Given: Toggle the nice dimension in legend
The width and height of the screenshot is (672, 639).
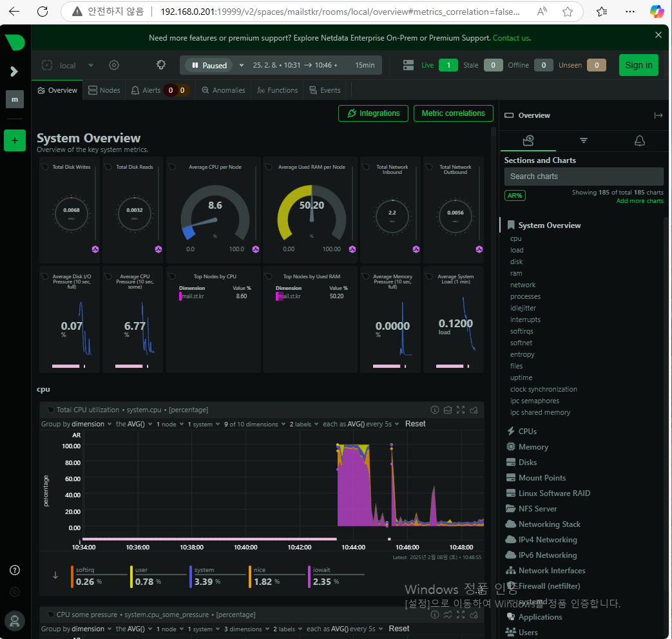Looking at the screenshot, I should pyautogui.click(x=276, y=577).
